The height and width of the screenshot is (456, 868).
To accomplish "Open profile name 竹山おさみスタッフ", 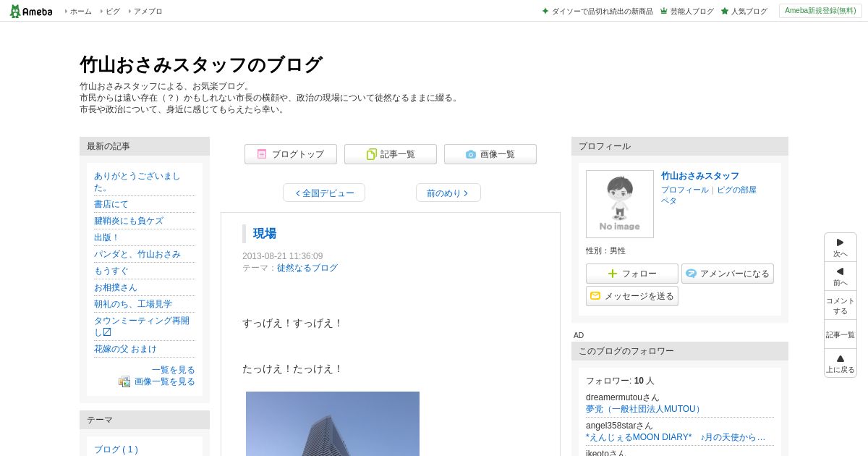I will (700, 176).
